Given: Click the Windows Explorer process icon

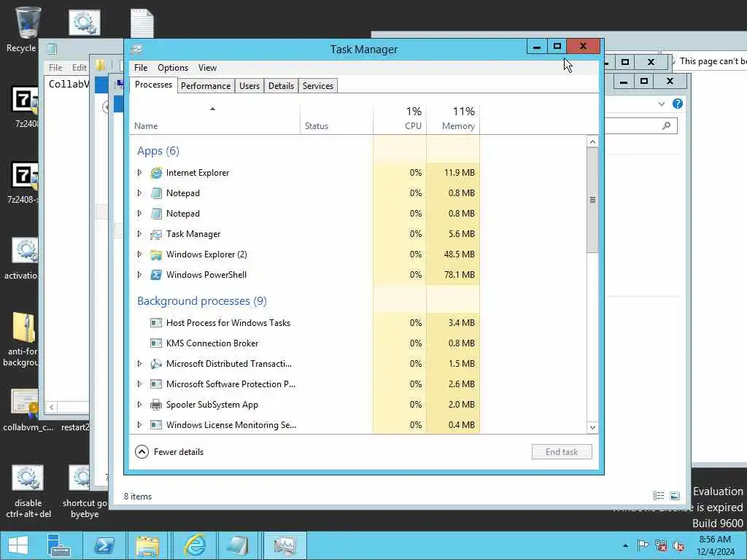Looking at the screenshot, I should tap(156, 254).
